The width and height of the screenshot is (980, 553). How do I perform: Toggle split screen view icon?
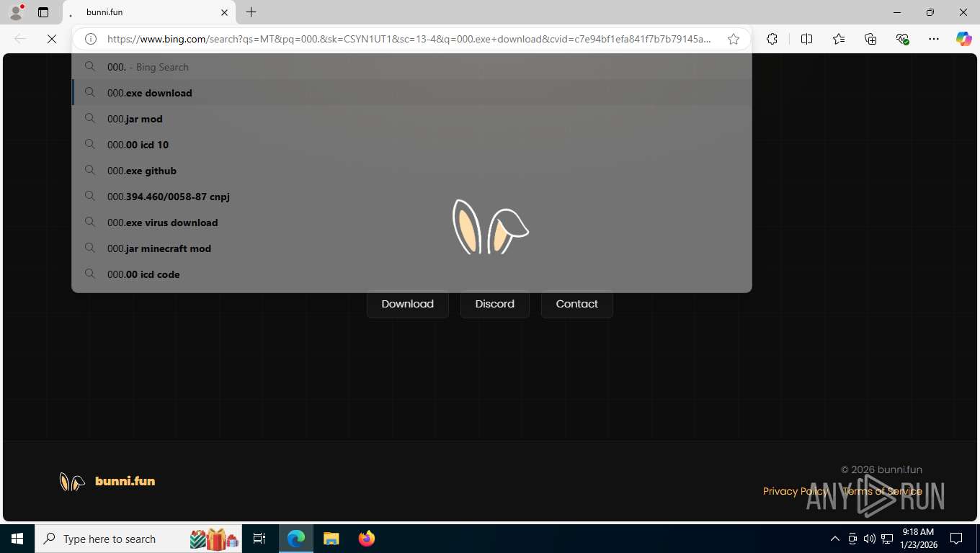click(x=807, y=39)
